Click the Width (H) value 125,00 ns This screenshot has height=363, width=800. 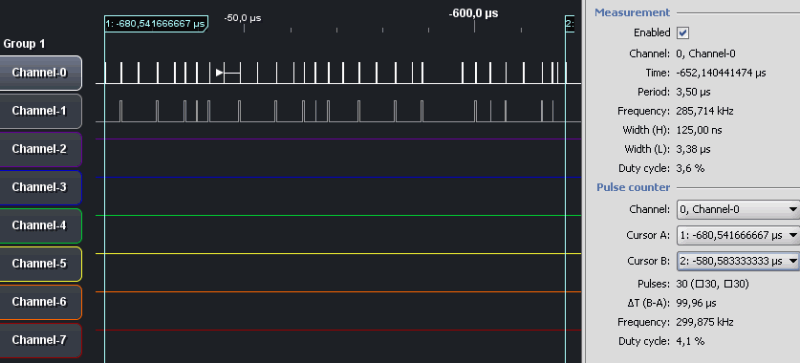(x=699, y=130)
